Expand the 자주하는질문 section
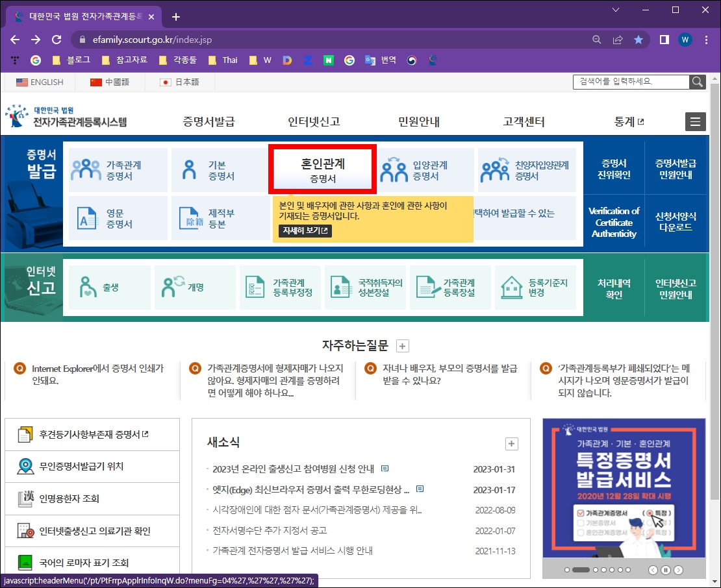Viewport: 721px width, 588px height. [402, 345]
